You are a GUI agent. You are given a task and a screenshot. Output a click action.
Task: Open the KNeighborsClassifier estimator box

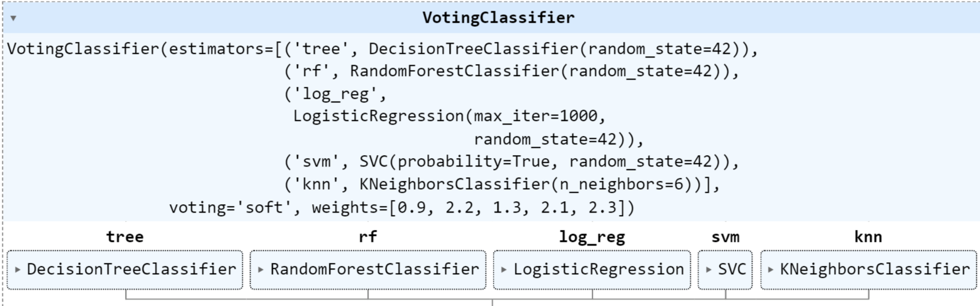point(868,270)
